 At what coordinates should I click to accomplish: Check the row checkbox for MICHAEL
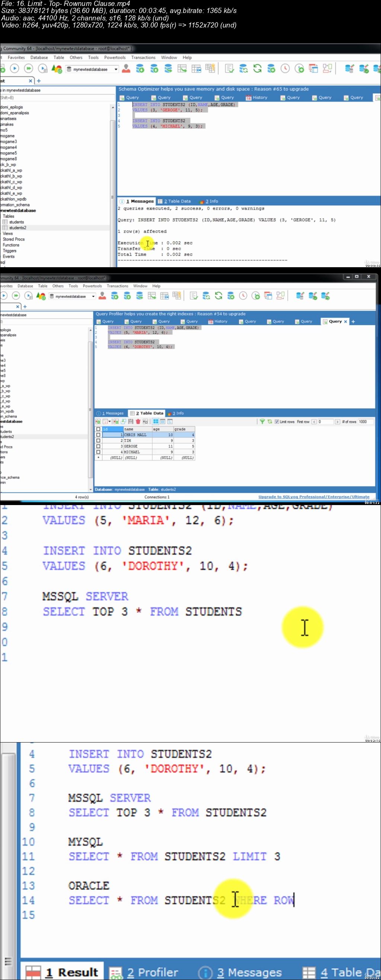(x=98, y=452)
